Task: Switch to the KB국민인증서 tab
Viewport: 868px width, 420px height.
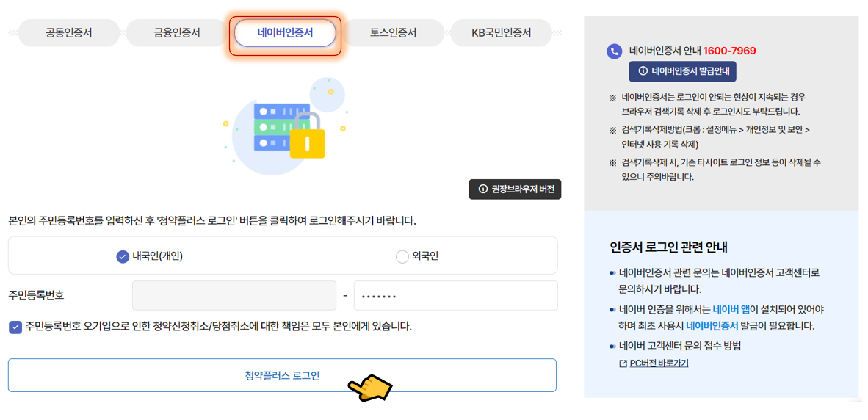Action: tap(501, 32)
